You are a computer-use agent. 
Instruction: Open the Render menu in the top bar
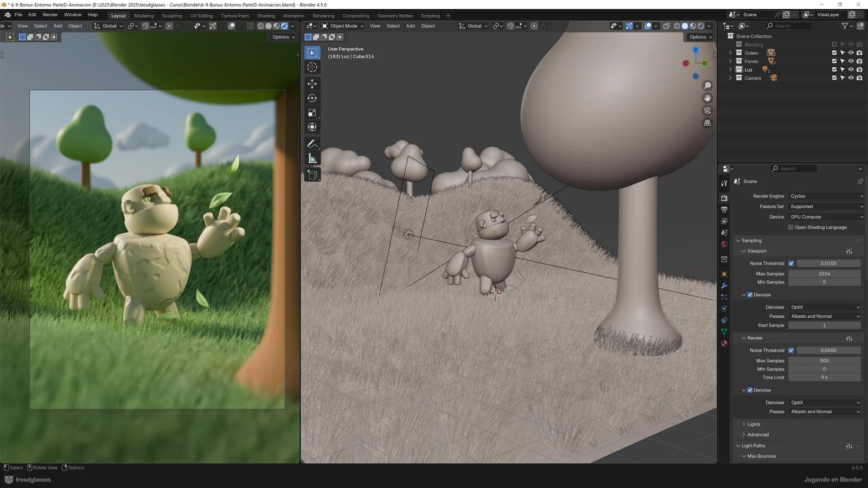(x=50, y=15)
